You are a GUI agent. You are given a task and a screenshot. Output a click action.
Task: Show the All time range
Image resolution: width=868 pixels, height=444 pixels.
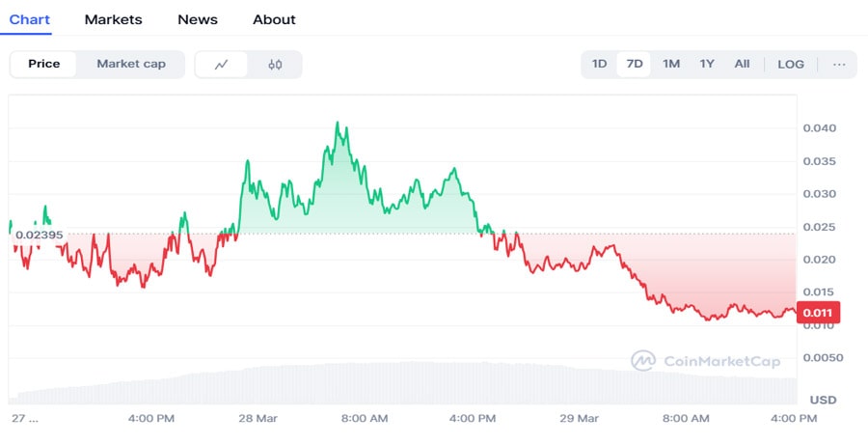pos(742,65)
